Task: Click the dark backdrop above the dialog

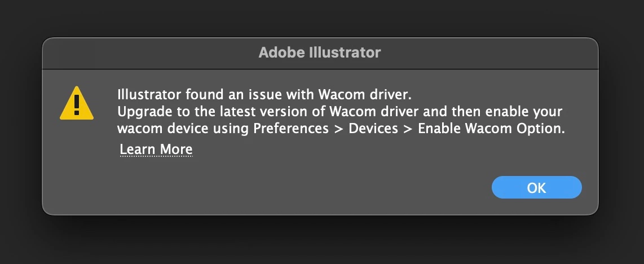Action: coord(321,17)
